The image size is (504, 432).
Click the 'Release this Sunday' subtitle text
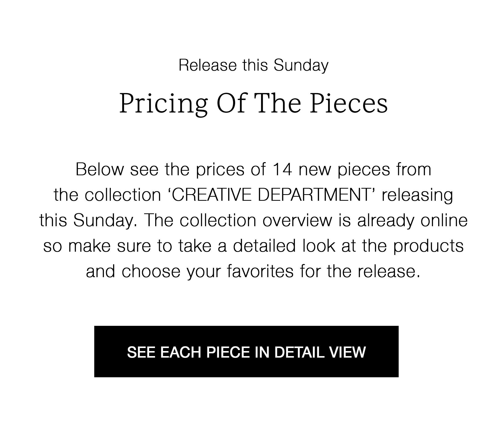[x=253, y=65]
